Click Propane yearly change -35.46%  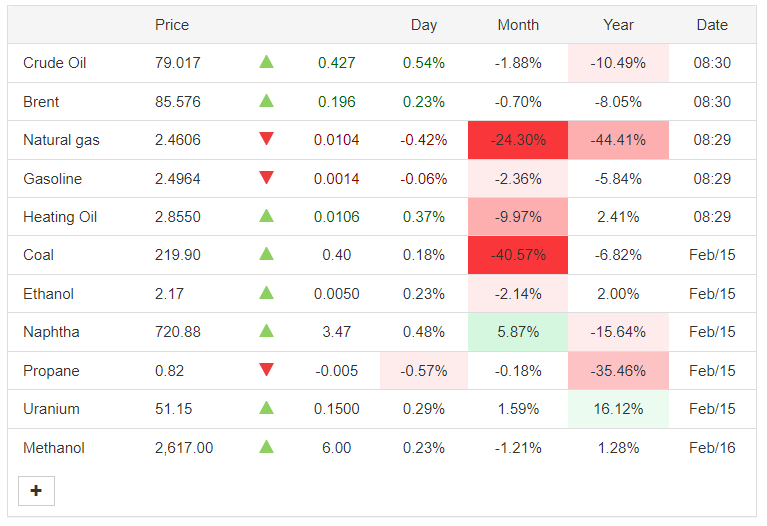tap(618, 371)
